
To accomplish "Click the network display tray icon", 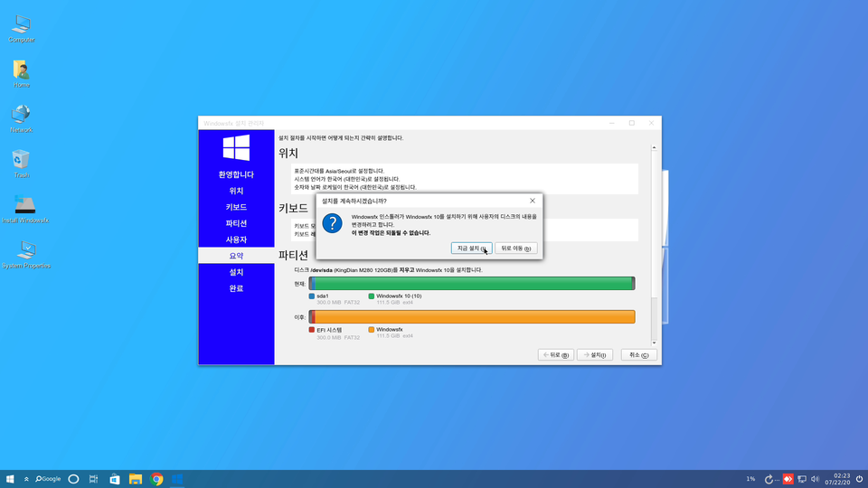I will pos(802,479).
